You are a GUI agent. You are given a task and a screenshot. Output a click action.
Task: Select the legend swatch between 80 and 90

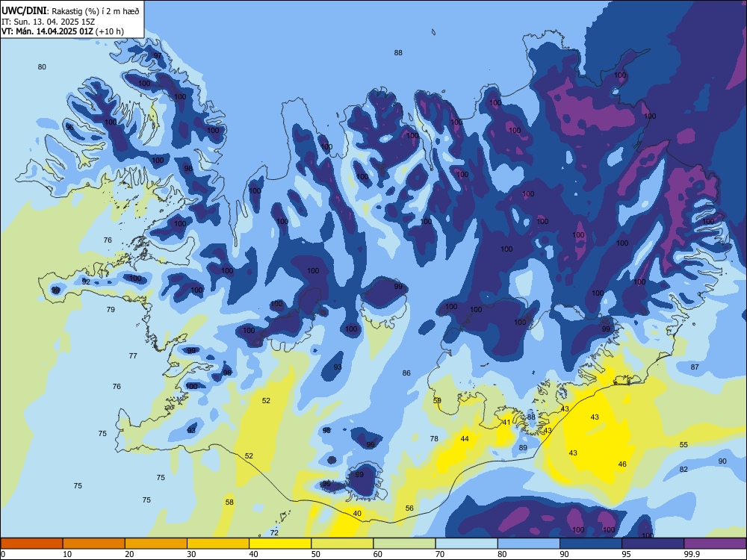coord(528,544)
